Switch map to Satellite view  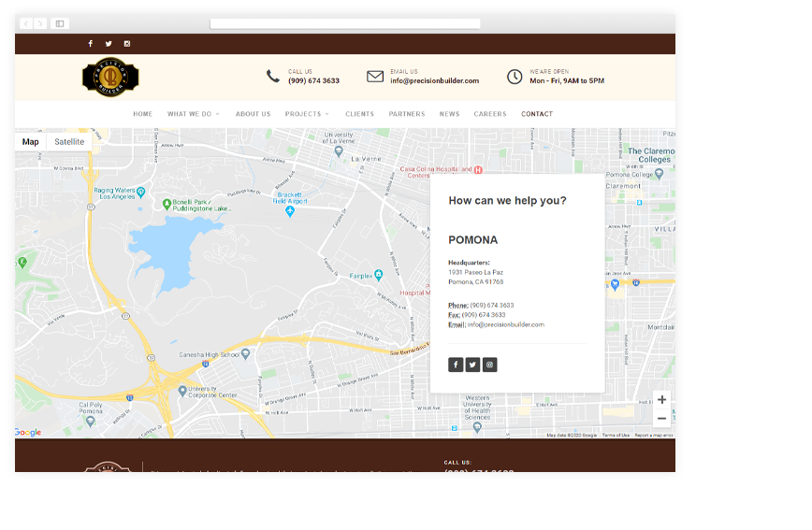[x=69, y=142]
